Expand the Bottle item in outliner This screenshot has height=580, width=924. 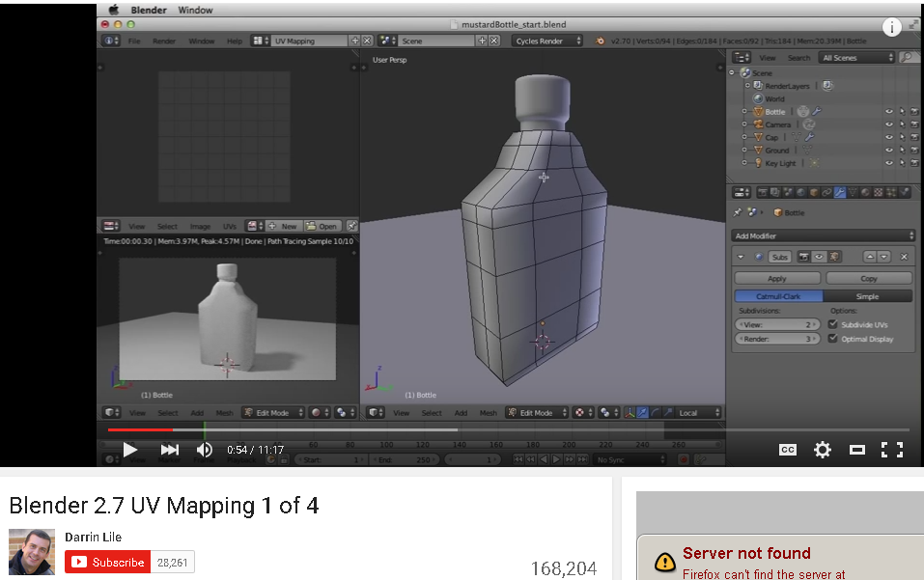[x=744, y=111]
